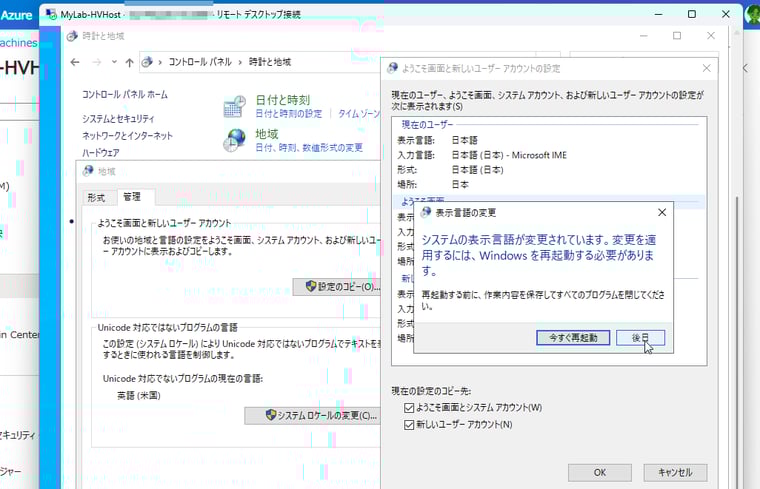The height and width of the screenshot is (489, 760).
Task: Open recent locations dropdown arrow
Action: click(114, 62)
